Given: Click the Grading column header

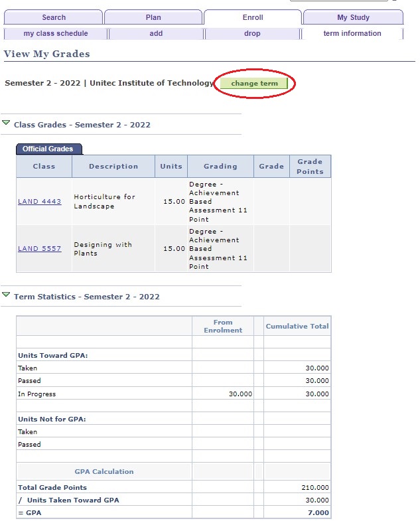Looking at the screenshot, I should click(220, 167).
